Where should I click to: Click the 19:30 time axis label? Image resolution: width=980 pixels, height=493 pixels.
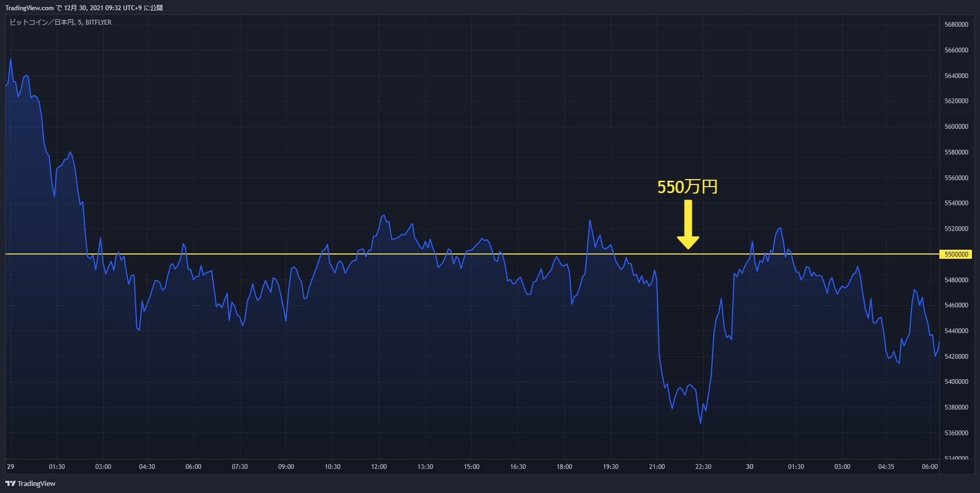[611, 467]
